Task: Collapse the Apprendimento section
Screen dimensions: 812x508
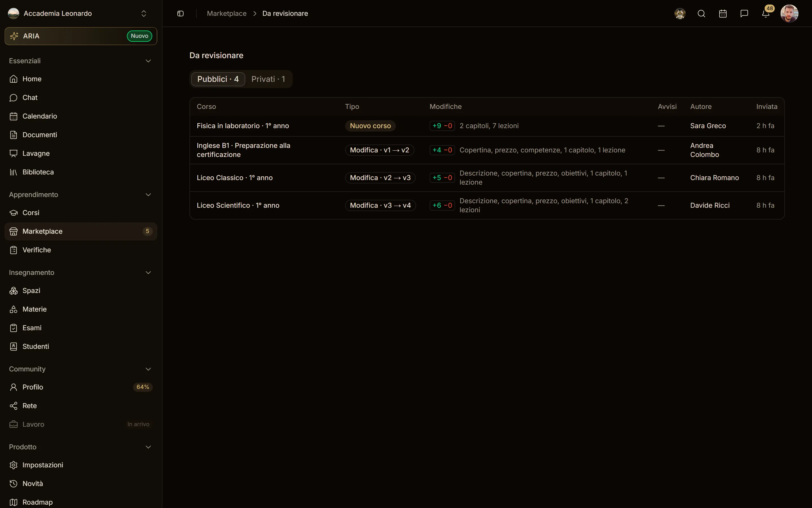Action: pyautogui.click(x=148, y=194)
